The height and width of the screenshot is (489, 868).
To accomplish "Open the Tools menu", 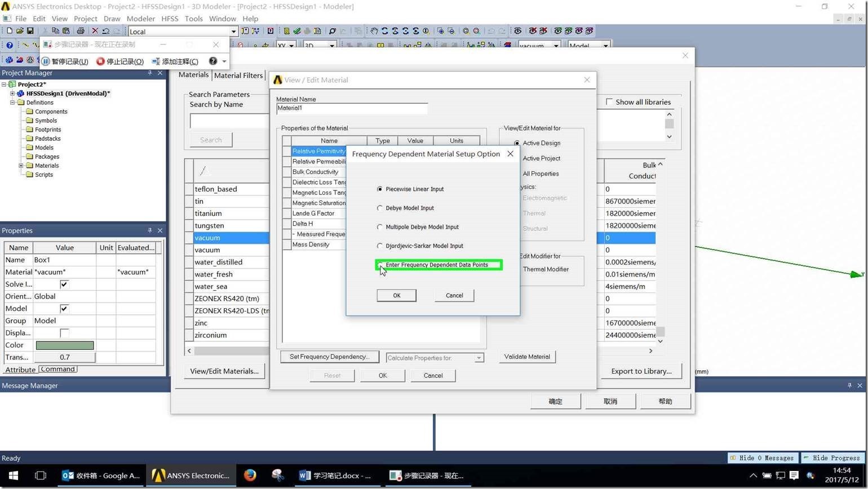I will pyautogui.click(x=193, y=19).
